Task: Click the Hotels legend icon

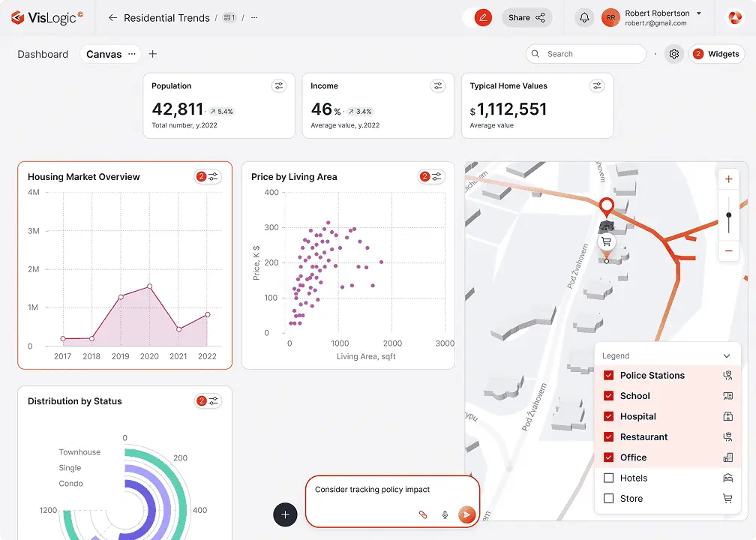Action: pyautogui.click(x=728, y=478)
